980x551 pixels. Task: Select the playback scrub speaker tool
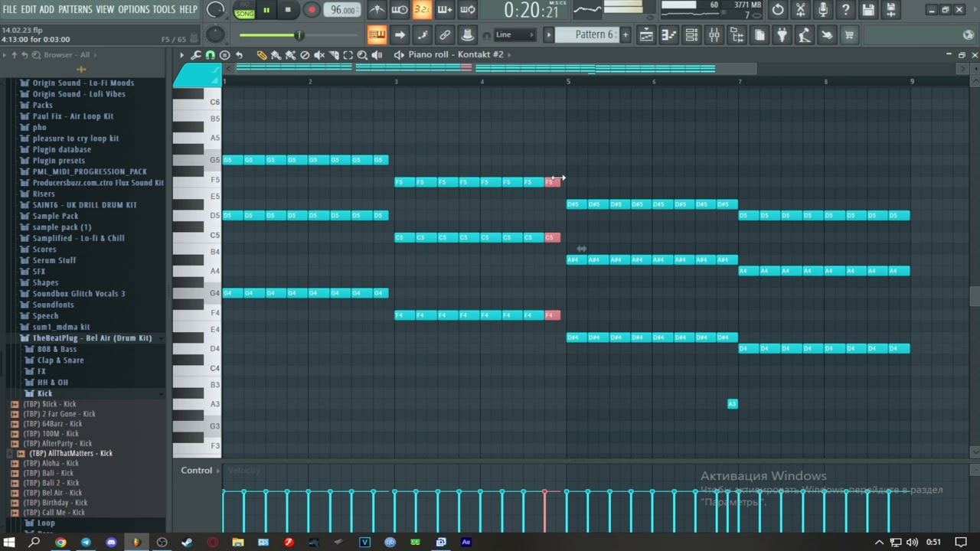pos(377,55)
